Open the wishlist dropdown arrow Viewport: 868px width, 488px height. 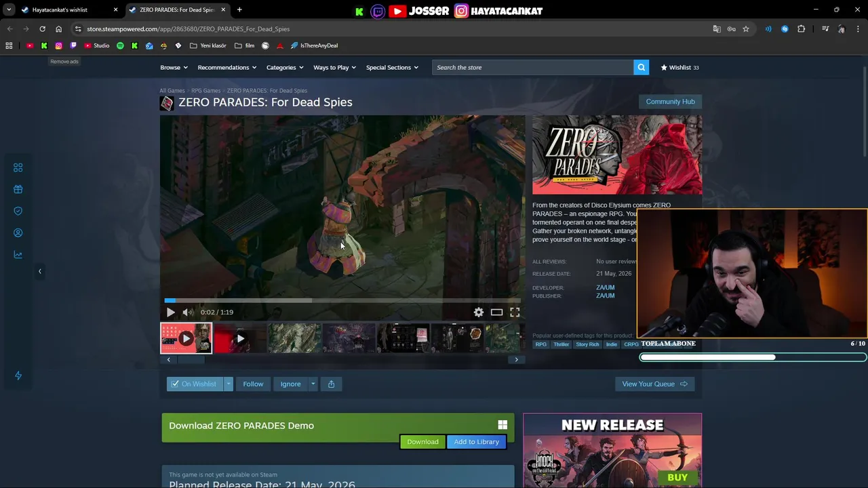229,384
